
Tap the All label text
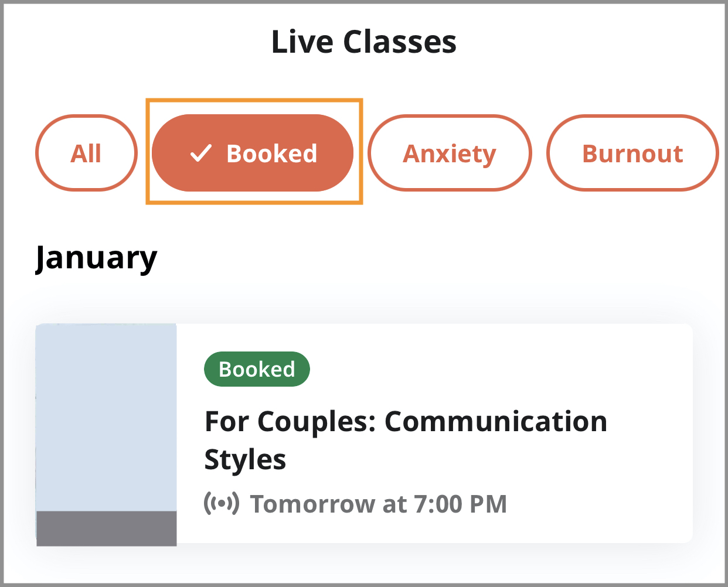86,153
